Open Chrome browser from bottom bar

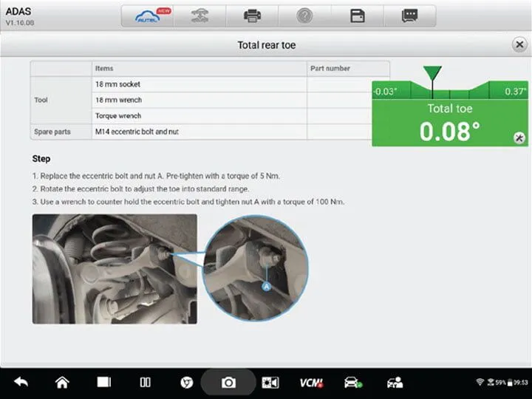coord(187,382)
